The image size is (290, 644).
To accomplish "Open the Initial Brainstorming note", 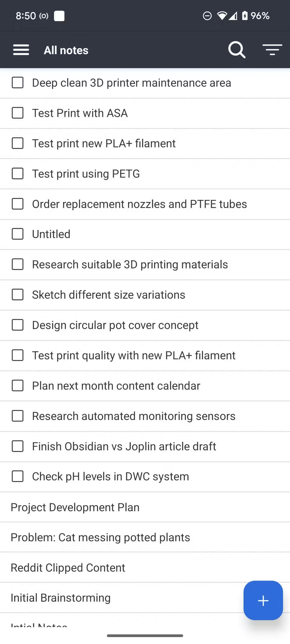I will pyautogui.click(x=61, y=598).
